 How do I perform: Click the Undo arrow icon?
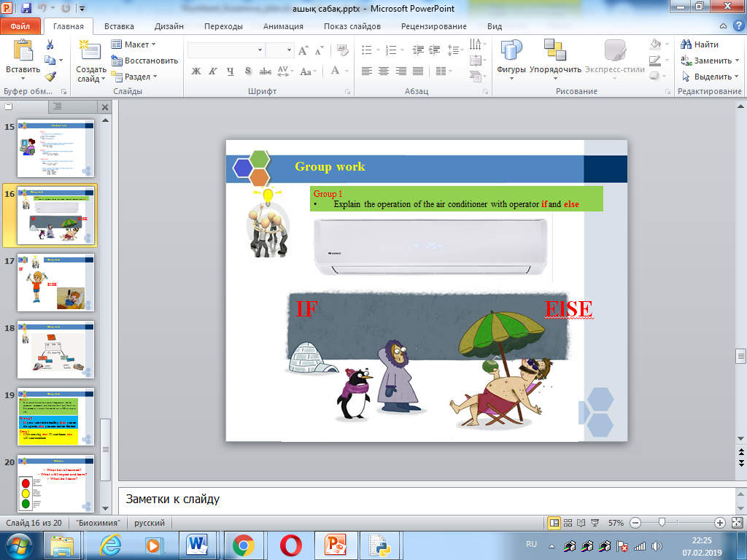(x=42, y=8)
